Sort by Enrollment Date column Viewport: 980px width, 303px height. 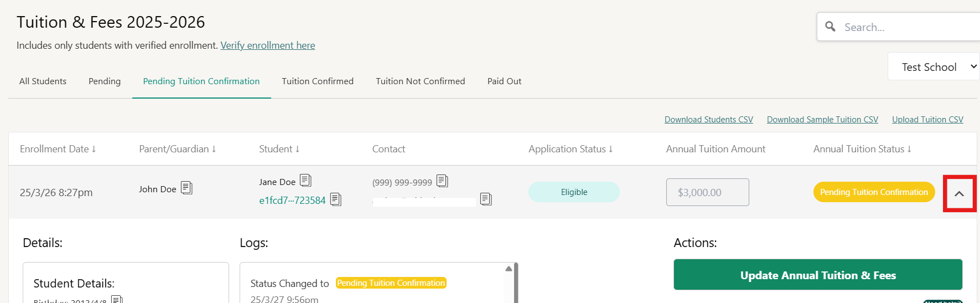click(x=58, y=149)
